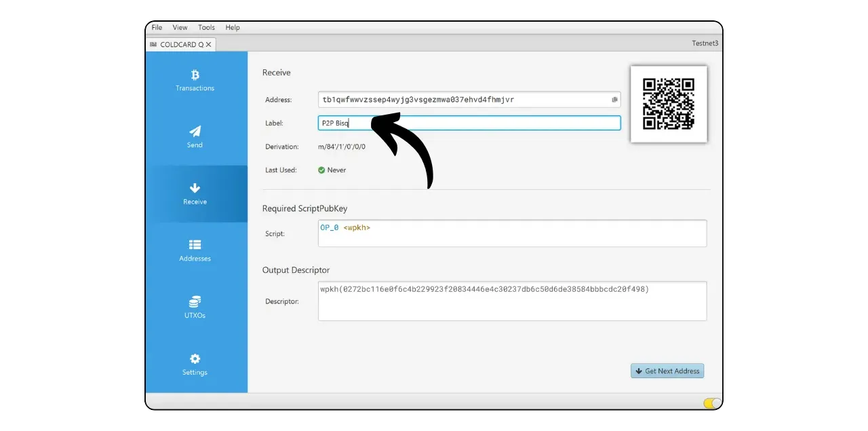Screen dimensions: 868x431
Task: Close the COLDCARD Q tab
Action: tap(209, 45)
